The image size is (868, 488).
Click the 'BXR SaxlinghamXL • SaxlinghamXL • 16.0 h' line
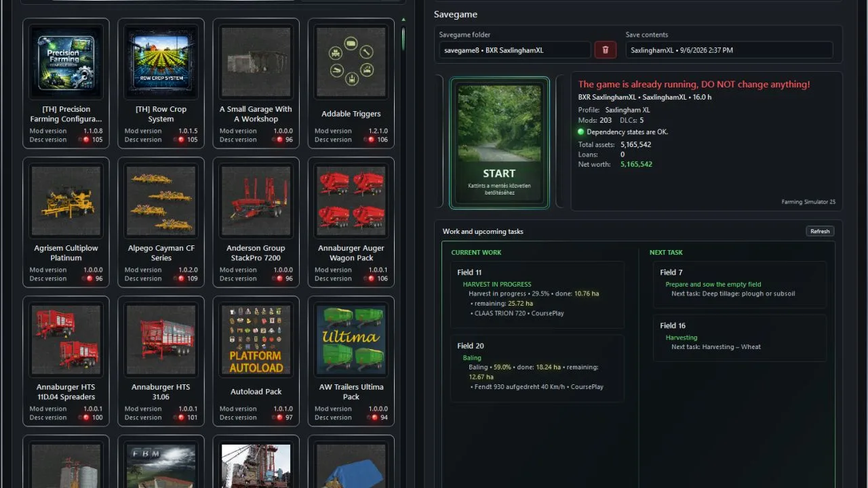[x=645, y=98]
